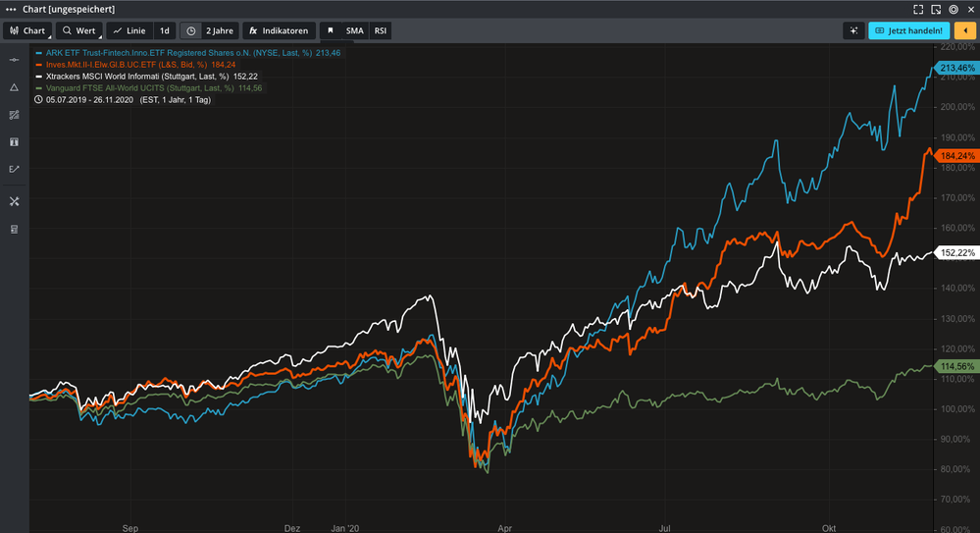
Task: Expand the Wert search dropdown
Action: tap(77, 30)
